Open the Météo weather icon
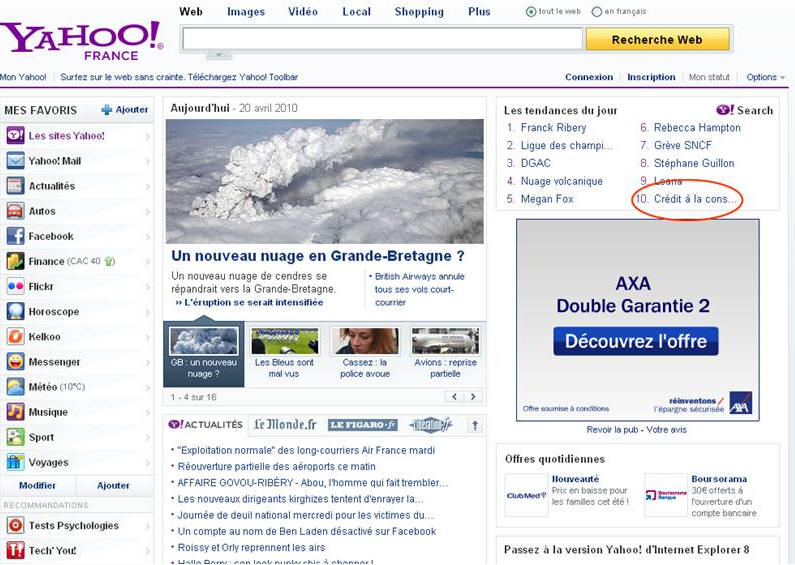The height and width of the screenshot is (565, 795). pos(15,387)
